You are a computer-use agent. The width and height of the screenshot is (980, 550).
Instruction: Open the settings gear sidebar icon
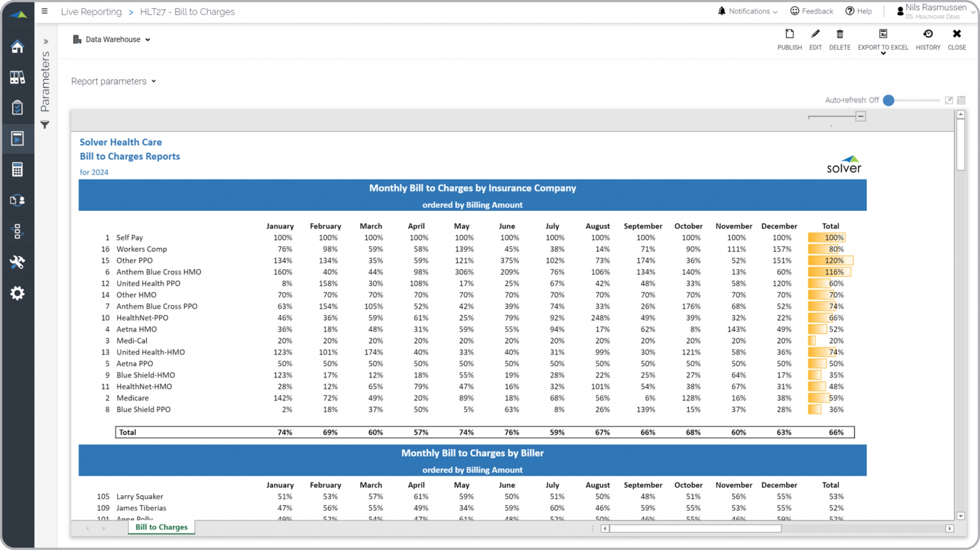click(17, 293)
